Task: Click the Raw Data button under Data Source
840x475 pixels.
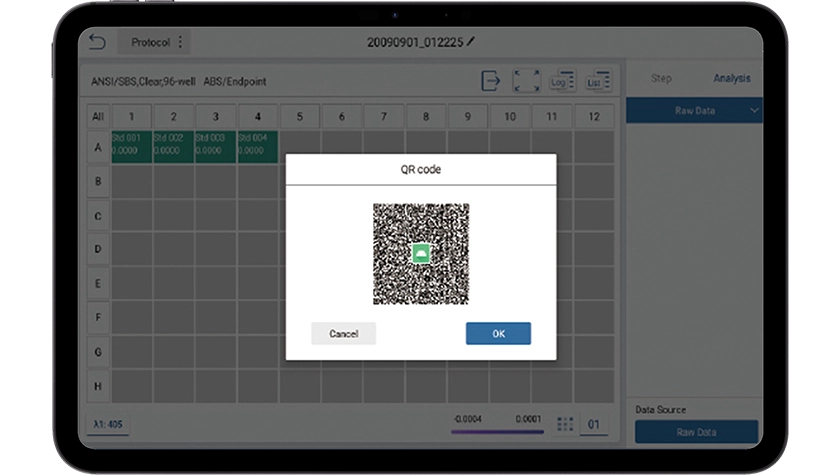Action: click(x=696, y=432)
